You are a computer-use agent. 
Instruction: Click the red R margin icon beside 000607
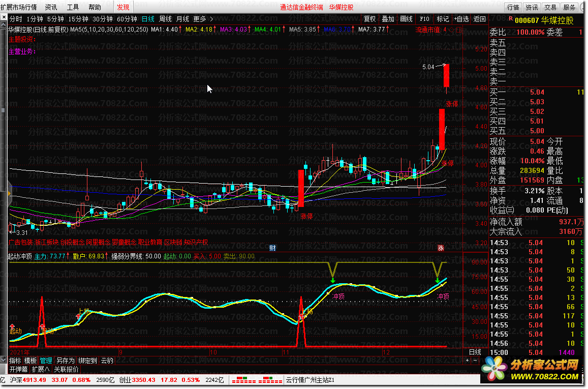(x=511, y=19)
